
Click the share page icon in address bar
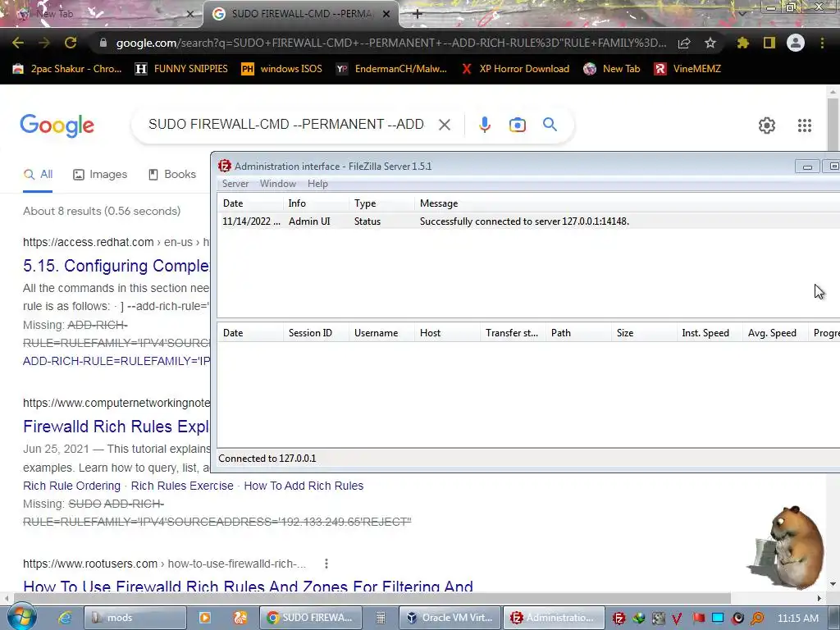[x=684, y=43]
